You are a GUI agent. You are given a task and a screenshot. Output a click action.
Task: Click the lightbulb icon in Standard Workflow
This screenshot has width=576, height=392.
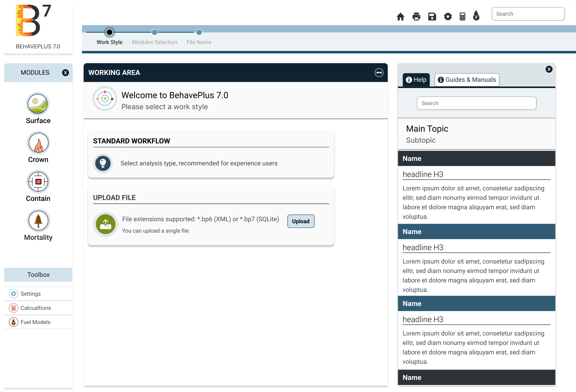coord(103,163)
